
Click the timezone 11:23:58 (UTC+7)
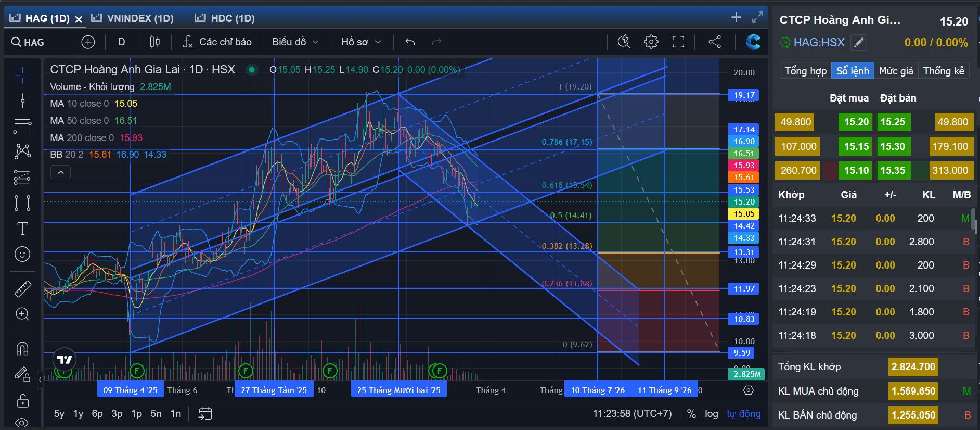coord(633,414)
